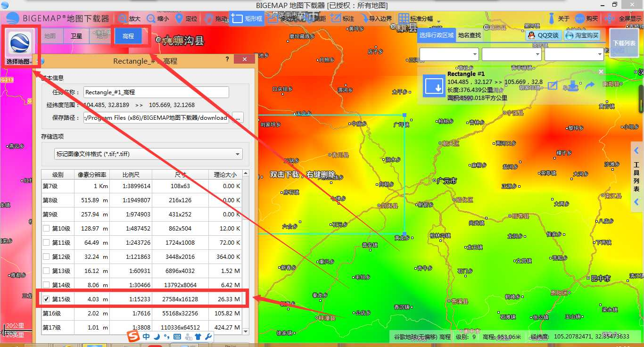Open the second administrative region dropdown
The width and height of the screenshot is (644, 347).
(x=512, y=55)
